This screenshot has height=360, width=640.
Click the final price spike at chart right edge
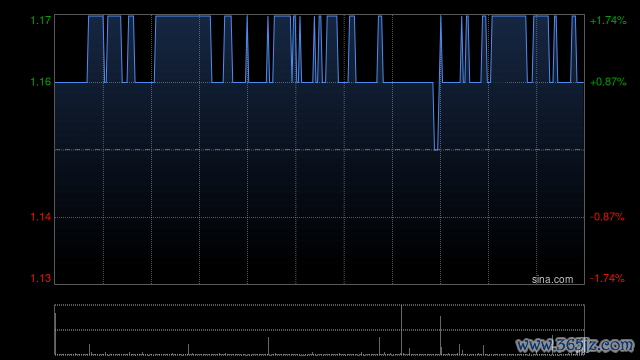[573, 49]
